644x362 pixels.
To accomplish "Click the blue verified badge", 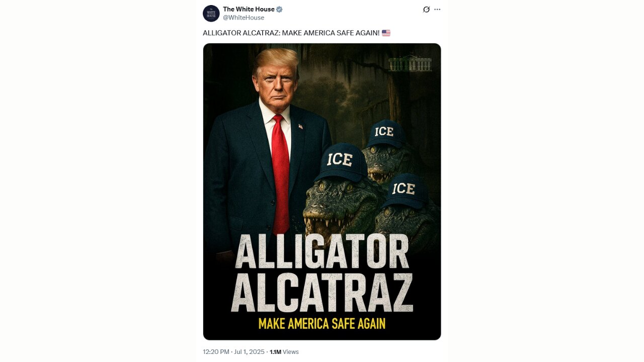I will (279, 9).
